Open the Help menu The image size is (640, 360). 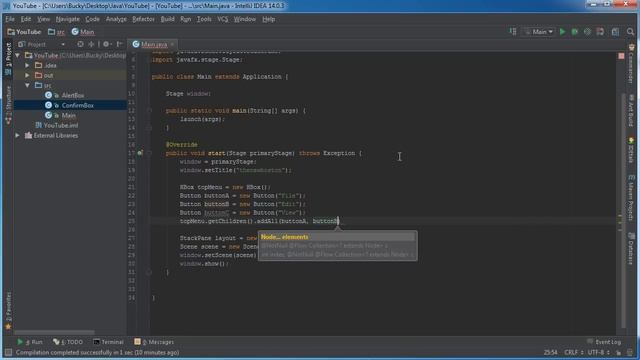pyautogui.click(x=268, y=19)
